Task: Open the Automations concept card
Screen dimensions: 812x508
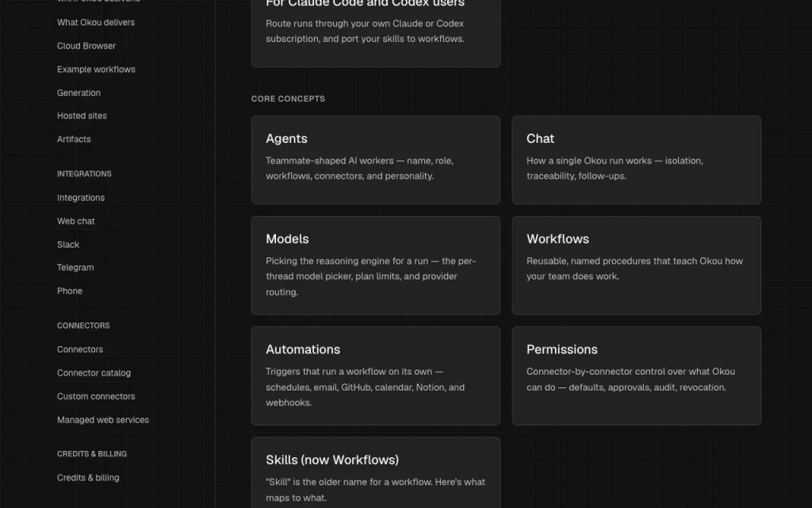Action: (375, 375)
